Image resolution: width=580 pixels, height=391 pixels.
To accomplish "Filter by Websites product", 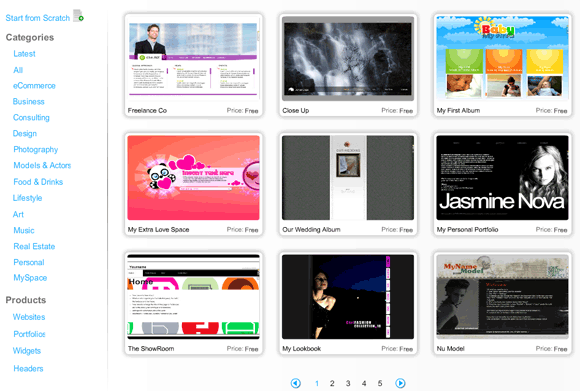I will pos(29,317).
